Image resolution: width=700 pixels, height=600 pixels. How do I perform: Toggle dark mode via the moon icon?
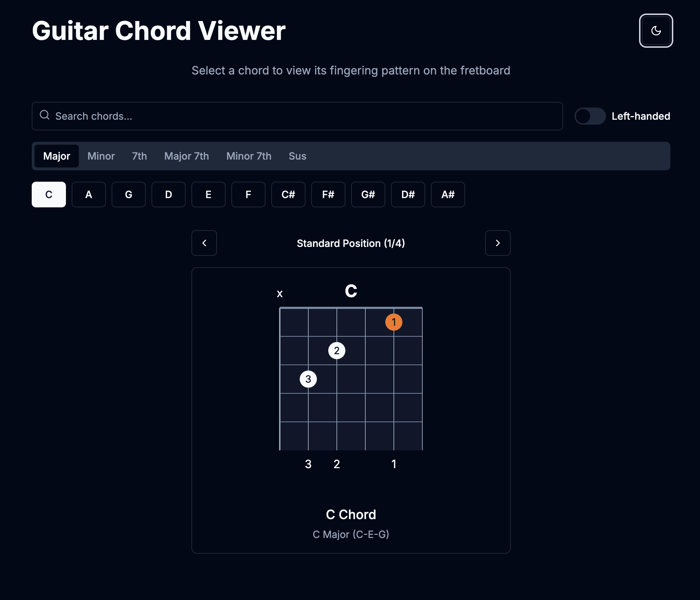point(656,30)
